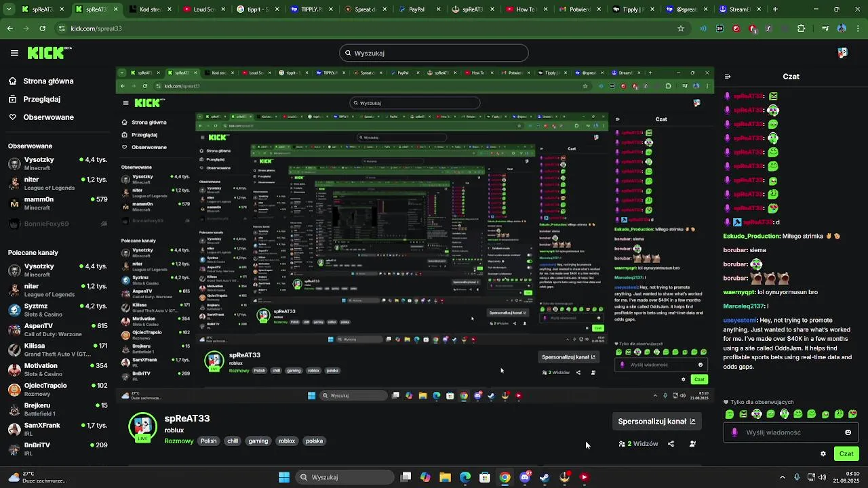This screenshot has height=488, width=868.
Task: Show hidden system tray icons
Action: [783, 477]
